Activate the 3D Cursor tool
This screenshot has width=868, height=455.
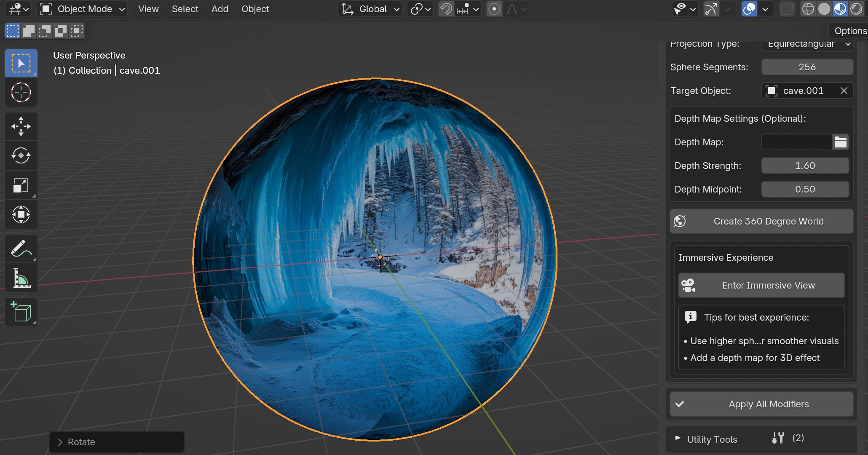click(x=21, y=93)
